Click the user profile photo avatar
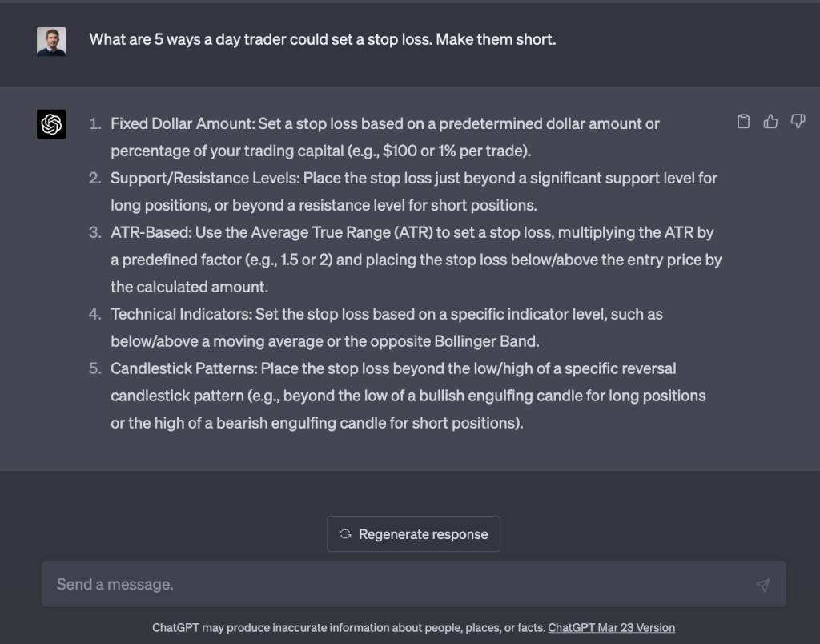820x644 pixels. [x=51, y=42]
